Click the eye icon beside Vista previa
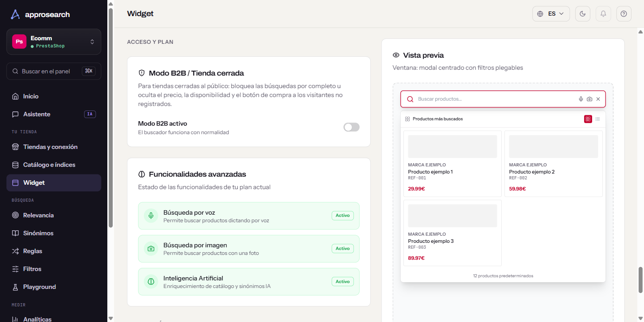644x322 pixels. point(396,55)
